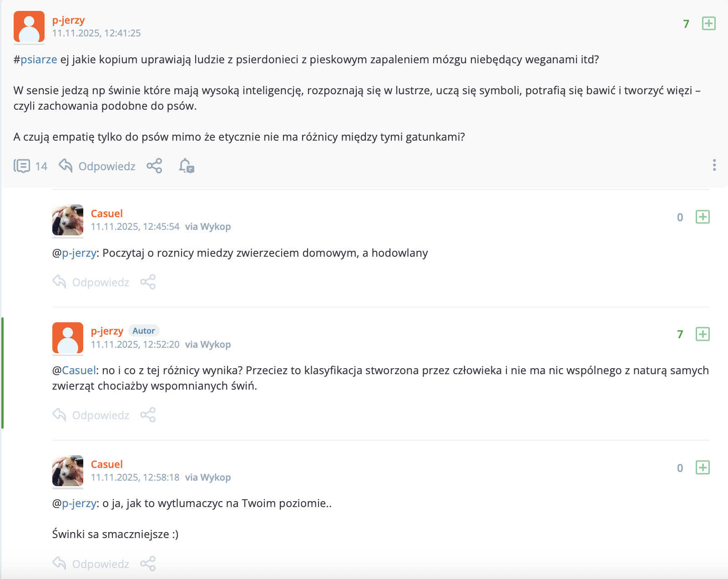The height and width of the screenshot is (579, 728).
Task: Click the 'via Wykop' label on Casuel's first reply
Action: (208, 227)
